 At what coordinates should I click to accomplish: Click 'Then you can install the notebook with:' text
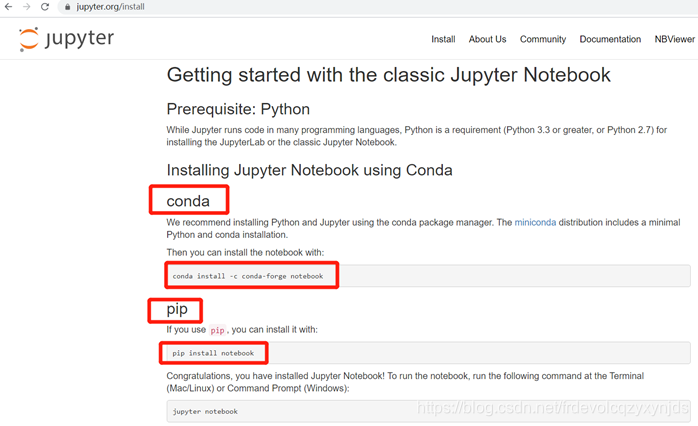pos(245,252)
